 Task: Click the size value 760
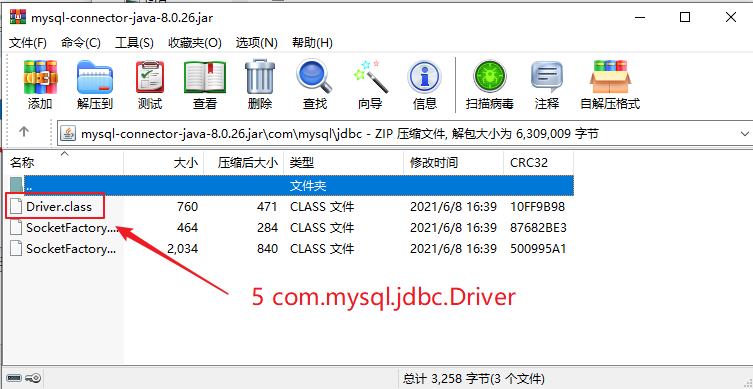187,207
